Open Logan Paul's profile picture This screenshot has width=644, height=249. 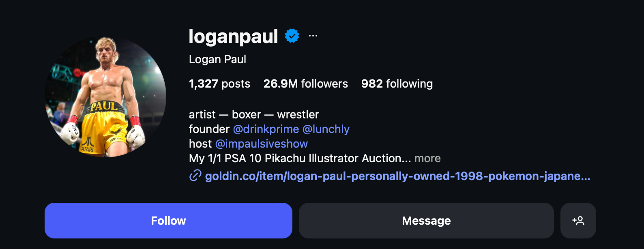point(105,97)
